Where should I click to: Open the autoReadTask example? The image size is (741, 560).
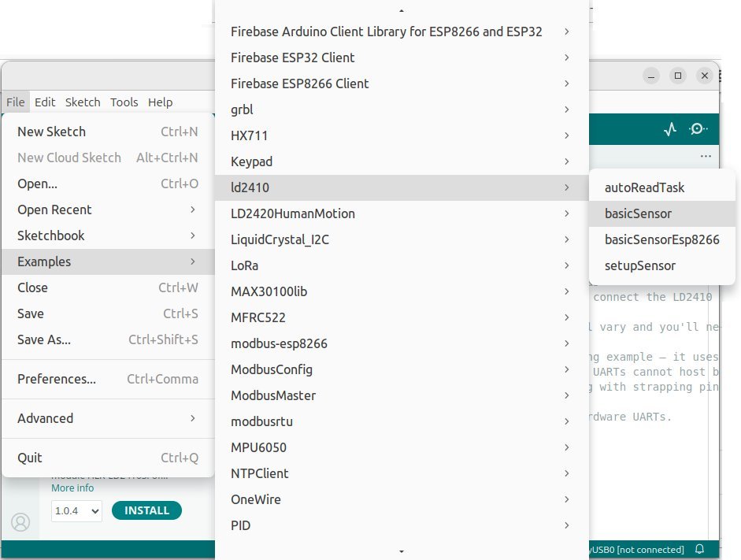[662, 187]
